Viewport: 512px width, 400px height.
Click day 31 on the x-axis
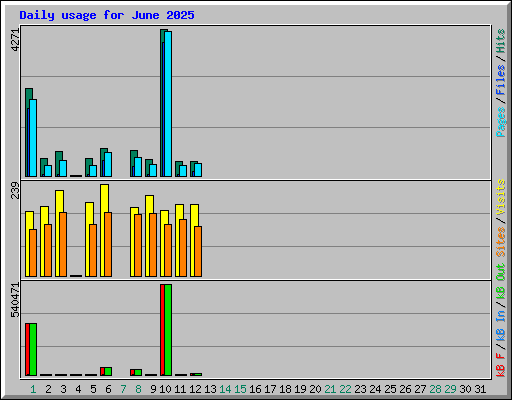[x=480, y=389]
